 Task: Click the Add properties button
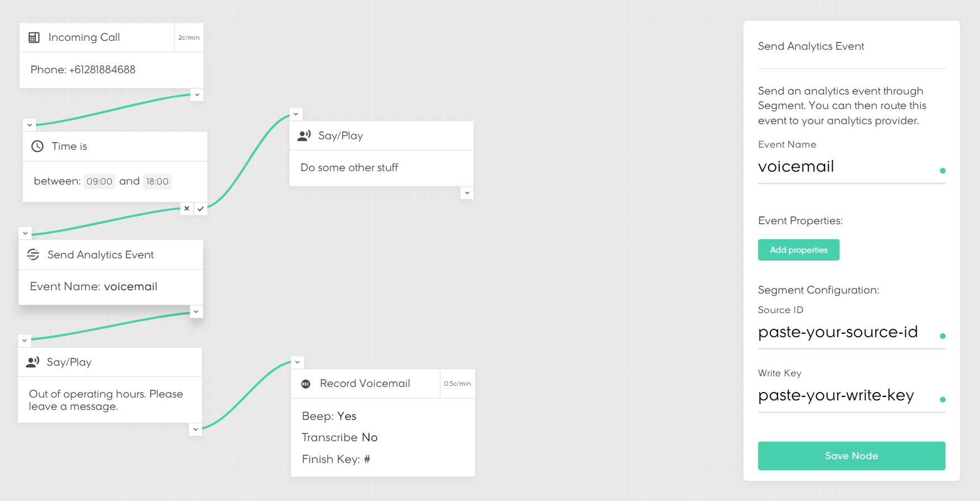tap(798, 250)
